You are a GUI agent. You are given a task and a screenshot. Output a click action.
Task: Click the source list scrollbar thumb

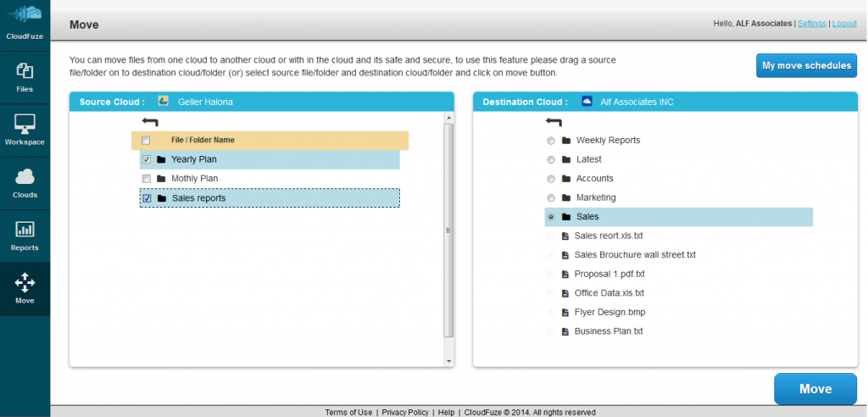point(449,231)
